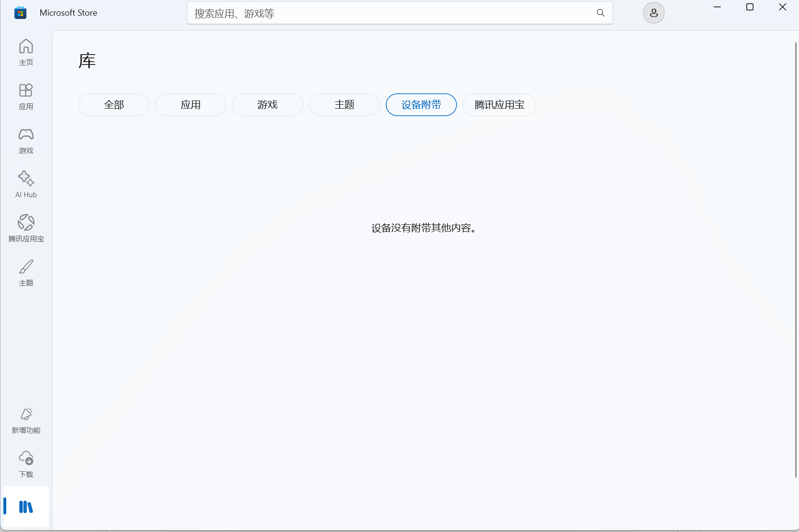The height and width of the screenshot is (532, 799).
Task: Open 主题 themes brush icon in sidebar
Action: 26,273
